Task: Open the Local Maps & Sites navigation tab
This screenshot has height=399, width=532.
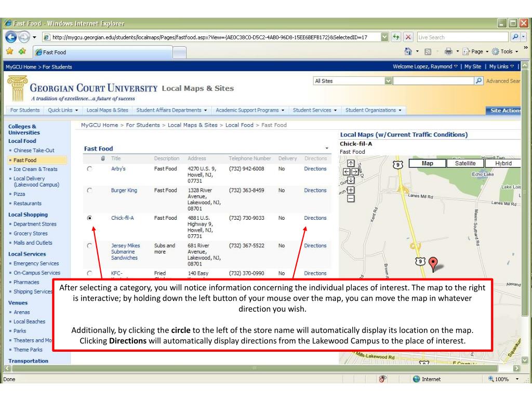Action: pos(108,110)
